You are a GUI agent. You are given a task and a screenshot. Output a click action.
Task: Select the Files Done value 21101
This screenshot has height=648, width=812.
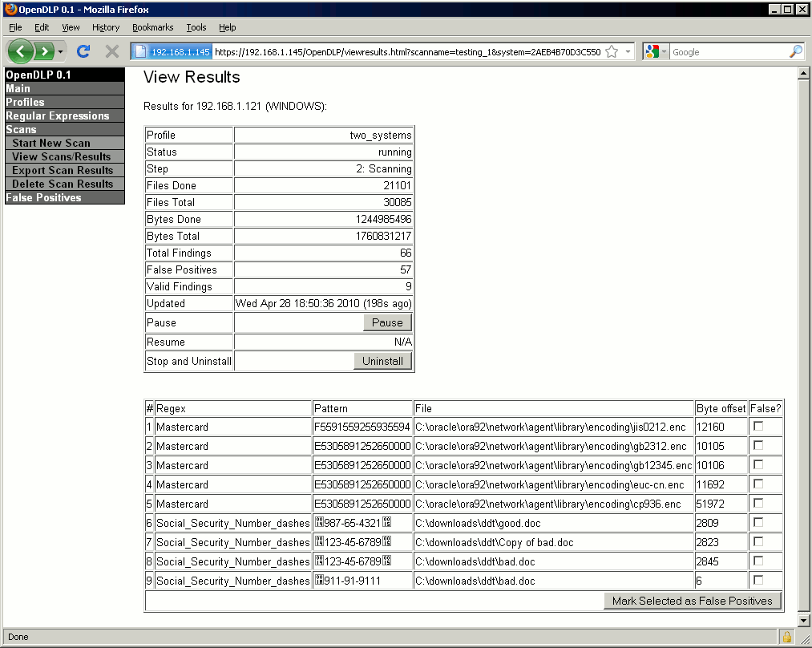pos(398,185)
